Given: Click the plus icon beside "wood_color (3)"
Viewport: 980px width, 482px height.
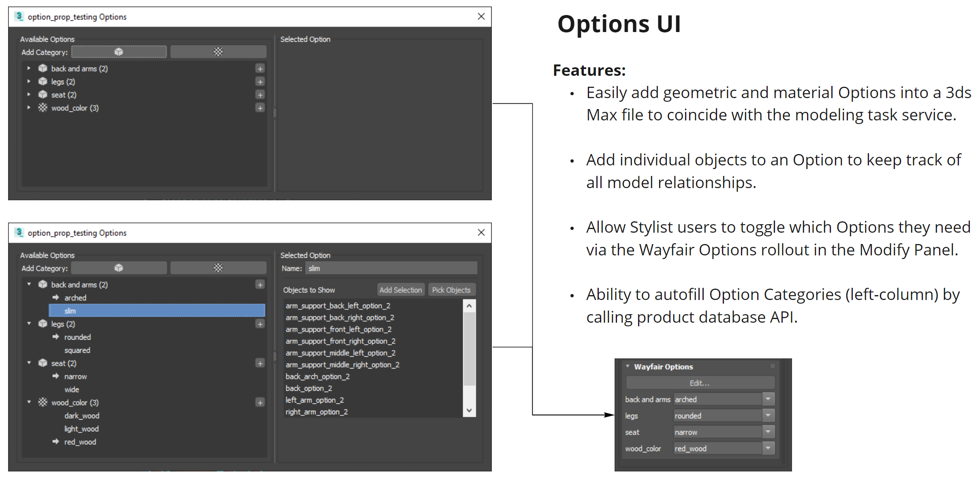Looking at the screenshot, I should [x=260, y=108].
